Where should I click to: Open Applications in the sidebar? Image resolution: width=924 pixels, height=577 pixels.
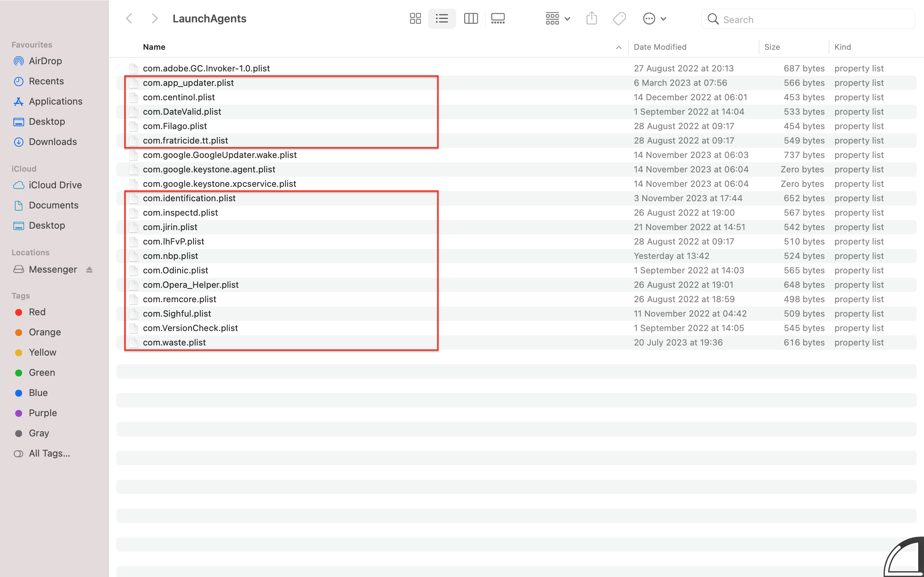[x=55, y=101]
